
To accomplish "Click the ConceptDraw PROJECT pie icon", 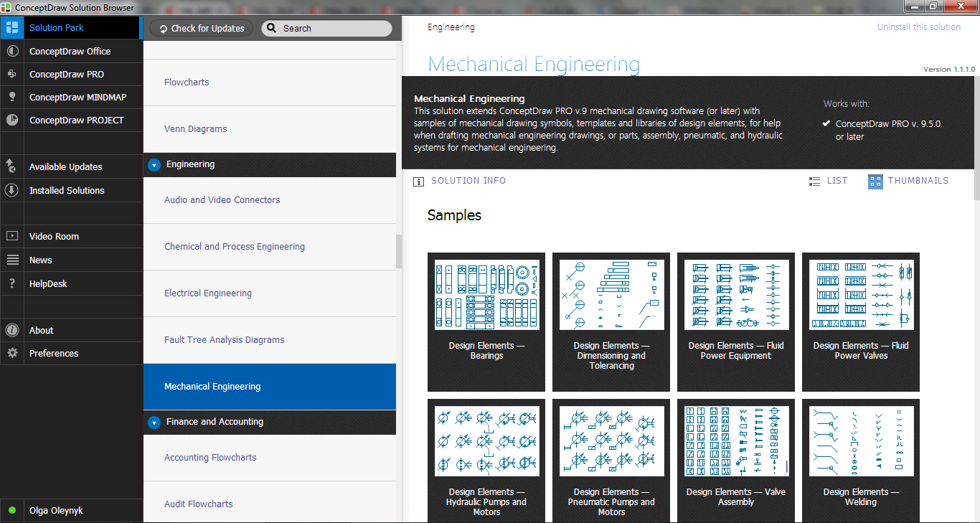I will 12,120.
